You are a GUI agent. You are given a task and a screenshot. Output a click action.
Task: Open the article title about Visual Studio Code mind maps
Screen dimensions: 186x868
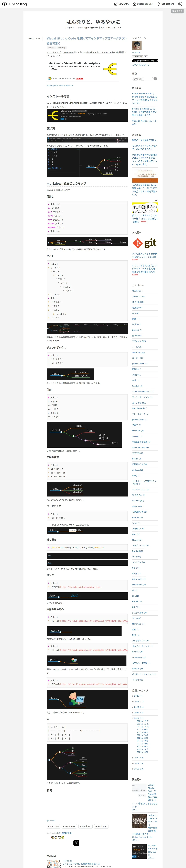tap(87, 41)
